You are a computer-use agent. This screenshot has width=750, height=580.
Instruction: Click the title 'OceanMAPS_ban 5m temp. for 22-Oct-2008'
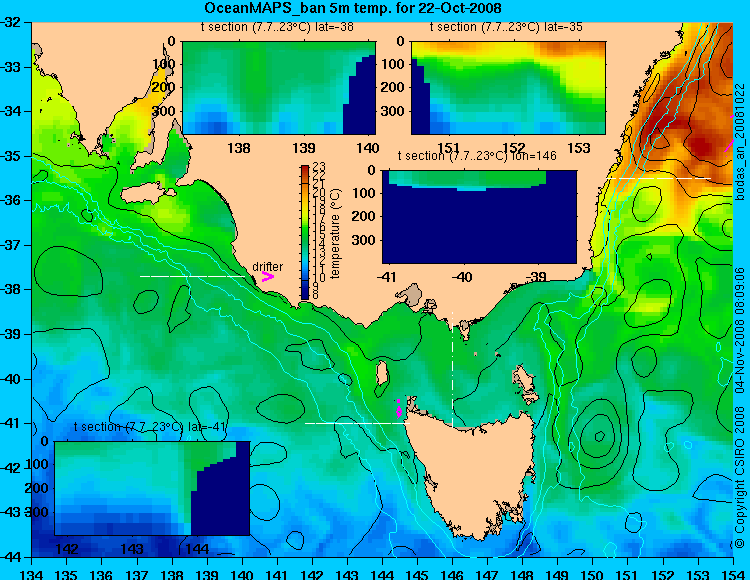click(353, 8)
